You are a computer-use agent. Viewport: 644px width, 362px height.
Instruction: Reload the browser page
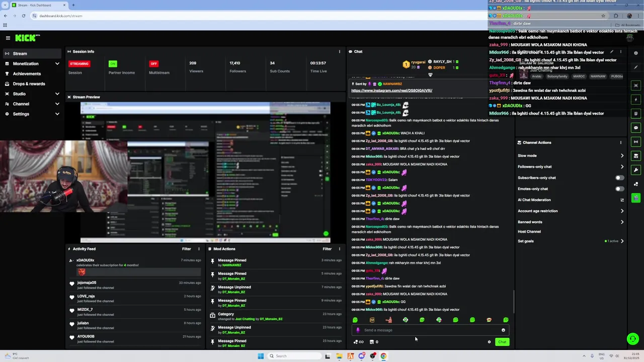(x=23, y=16)
